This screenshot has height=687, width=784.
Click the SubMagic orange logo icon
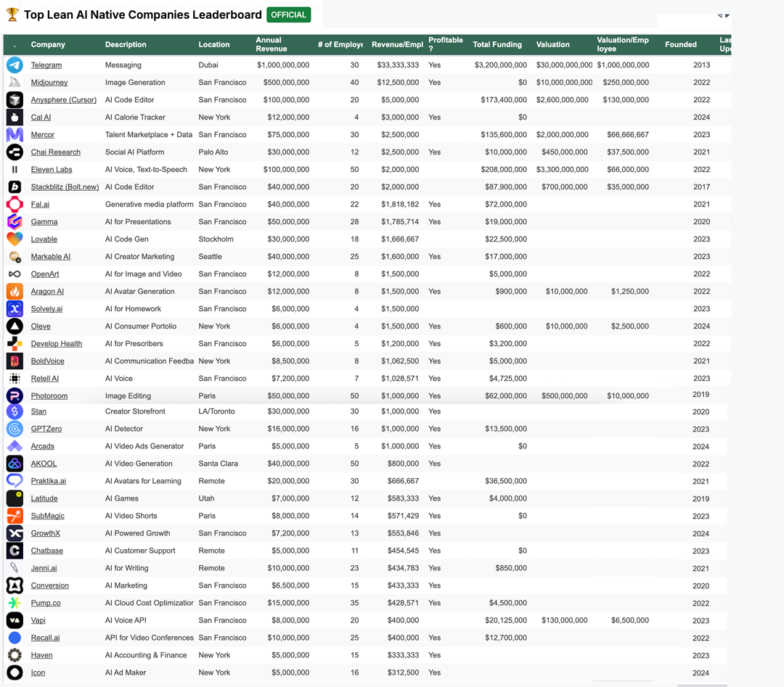tap(15, 516)
